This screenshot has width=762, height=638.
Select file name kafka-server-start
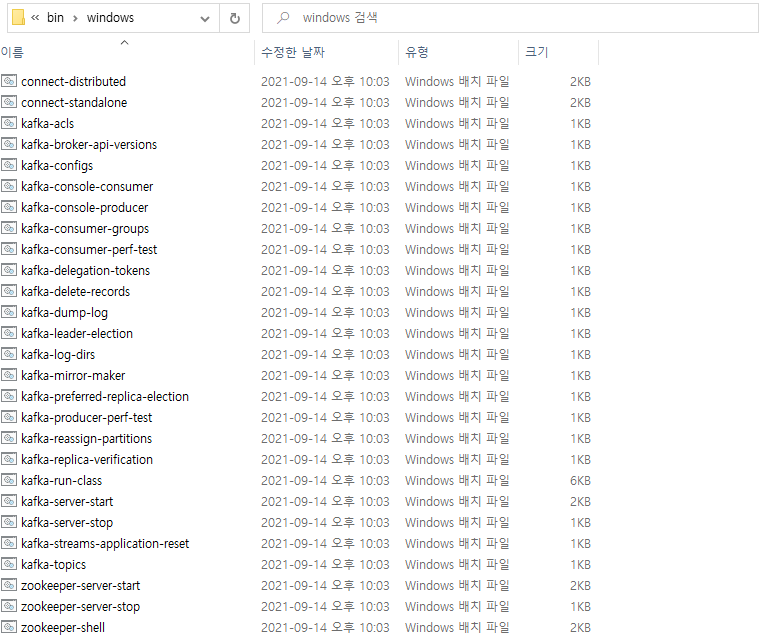tap(67, 501)
